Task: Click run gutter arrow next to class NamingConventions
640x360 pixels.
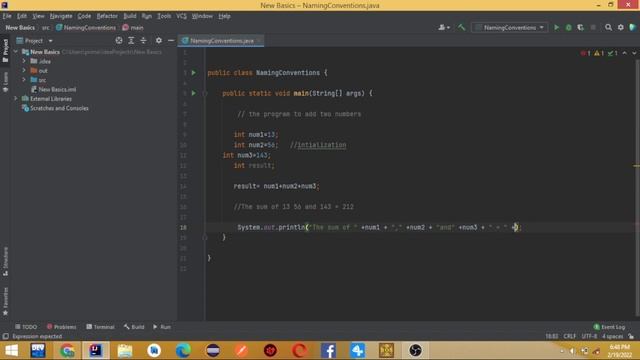Action: coord(194,73)
